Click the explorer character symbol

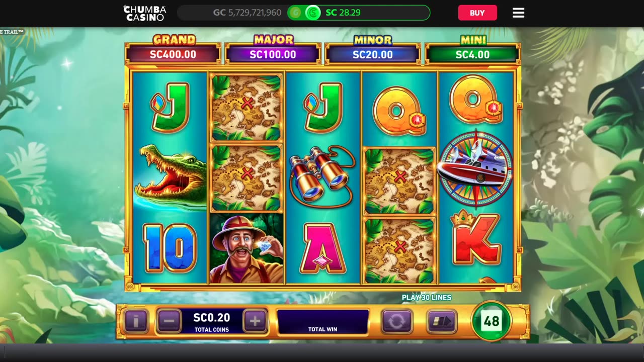pos(246,248)
